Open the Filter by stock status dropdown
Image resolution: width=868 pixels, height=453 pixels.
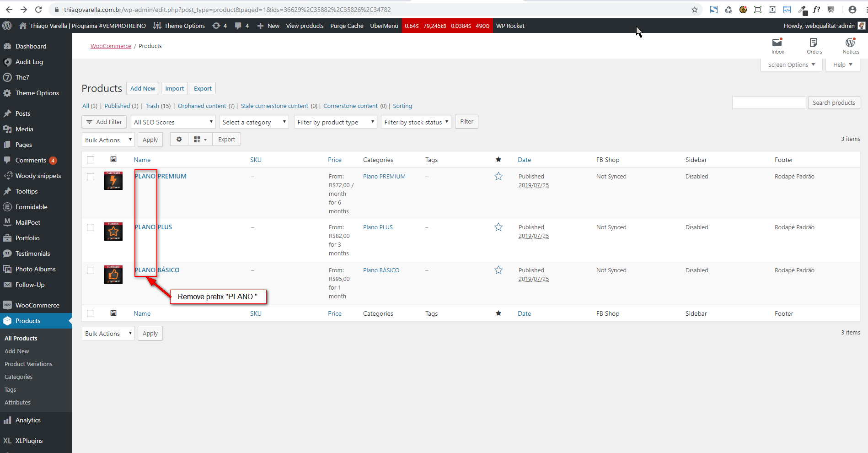click(x=416, y=122)
